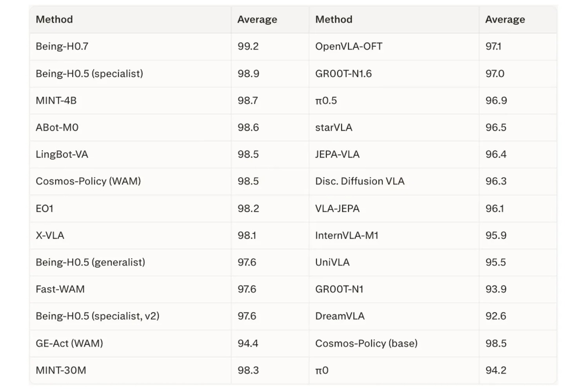
Task: Click the first Method column header
Action: [x=54, y=20]
